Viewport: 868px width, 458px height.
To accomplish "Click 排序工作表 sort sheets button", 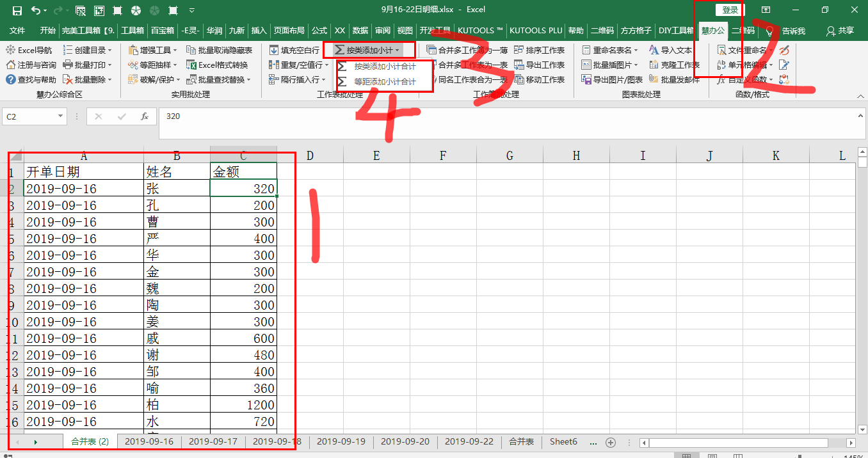I will click(539, 50).
